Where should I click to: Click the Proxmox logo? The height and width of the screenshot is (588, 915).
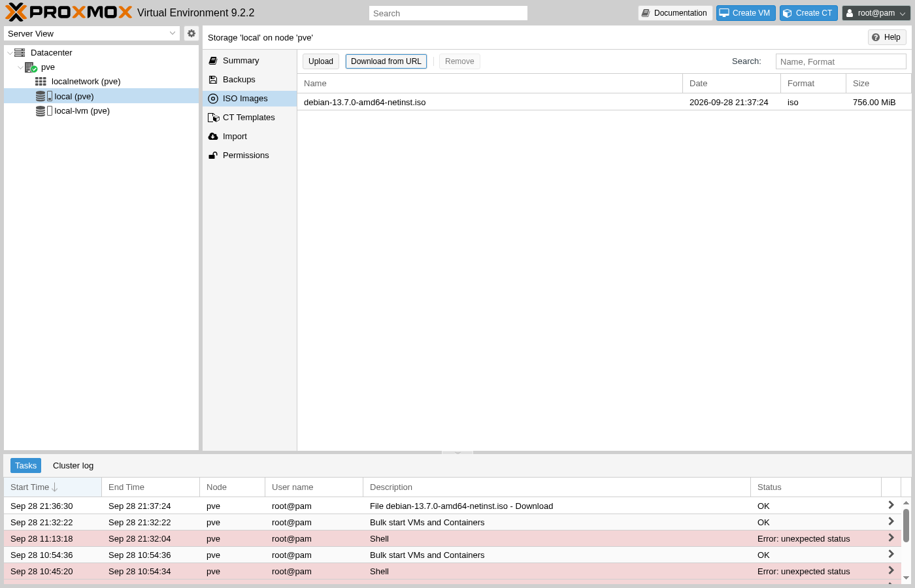click(x=69, y=12)
